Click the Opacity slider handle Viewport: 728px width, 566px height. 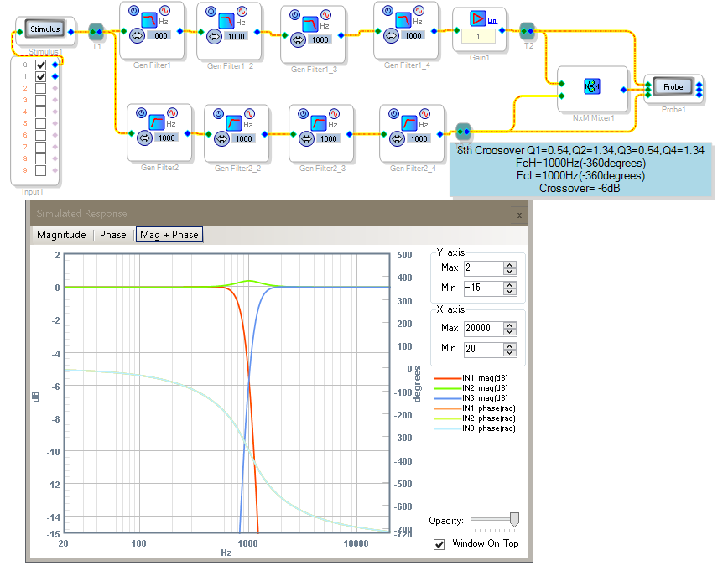[514, 519]
